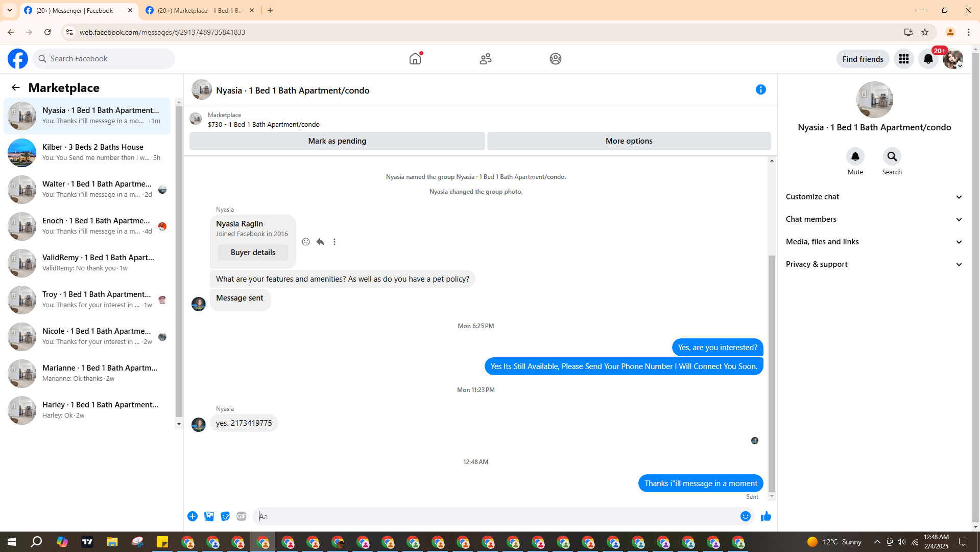The height and width of the screenshot is (552, 980).
Task: Bookmark this page with the star icon
Action: pyautogui.click(x=925, y=32)
